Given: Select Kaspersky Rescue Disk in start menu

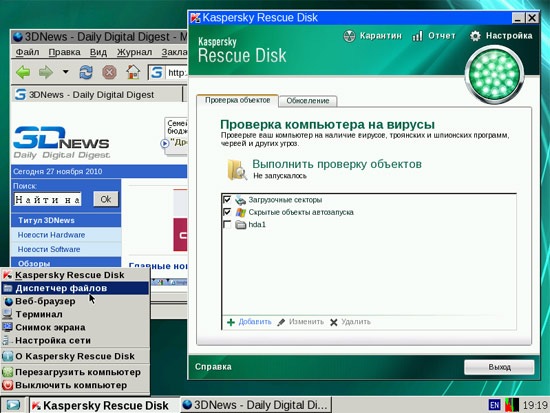Looking at the screenshot, I should point(75,275).
